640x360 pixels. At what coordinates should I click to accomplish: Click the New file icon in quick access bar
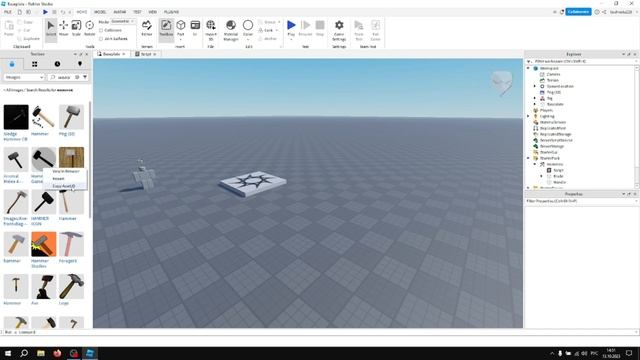click(20, 12)
